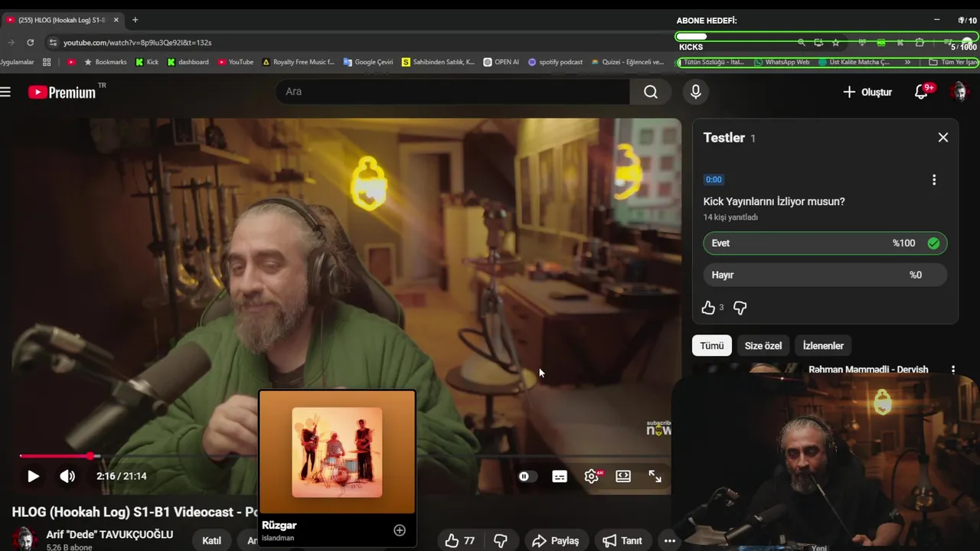The height and width of the screenshot is (551, 980).
Task: Open the Tütün Sözlüğü bookmark
Action: 713,62
